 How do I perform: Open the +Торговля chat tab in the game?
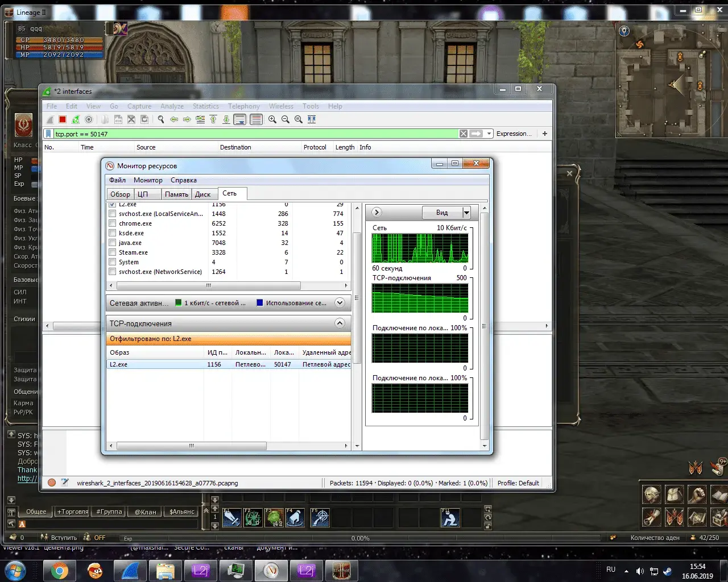[x=73, y=512]
